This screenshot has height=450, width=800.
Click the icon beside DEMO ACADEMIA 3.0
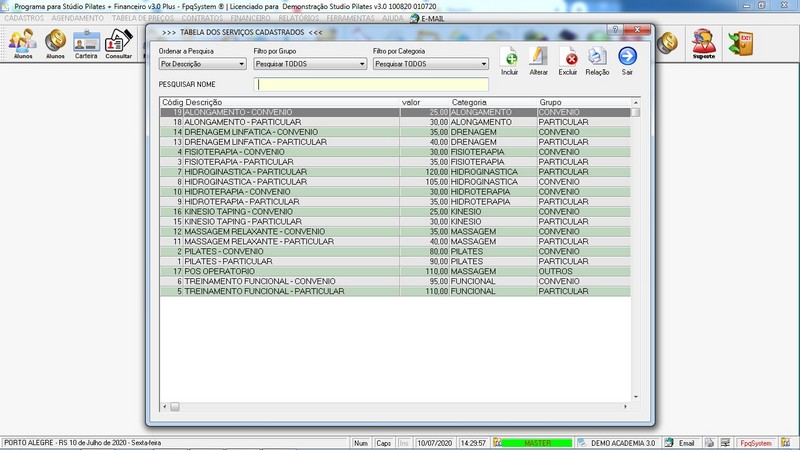pyautogui.click(x=582, y=443)
